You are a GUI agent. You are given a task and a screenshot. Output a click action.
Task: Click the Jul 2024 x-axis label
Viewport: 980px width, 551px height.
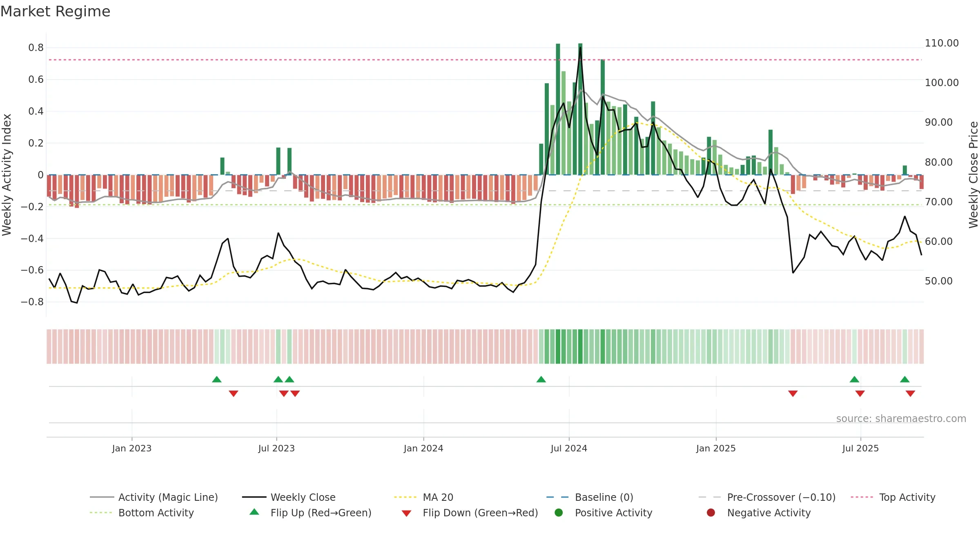click(569, 448)
